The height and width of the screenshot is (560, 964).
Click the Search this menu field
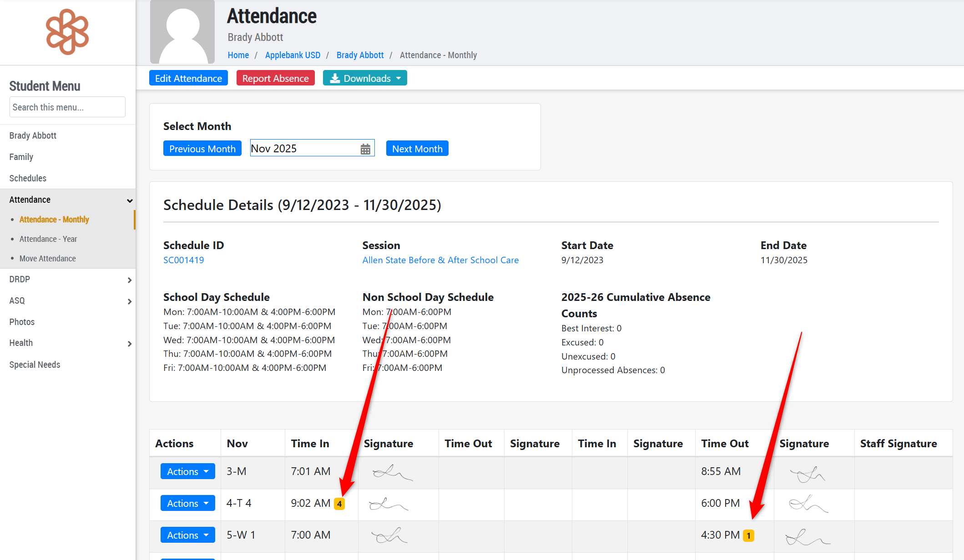67,107
